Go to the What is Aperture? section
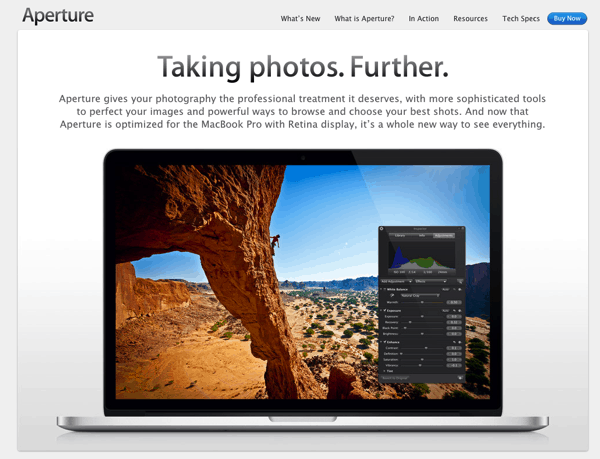The image size is (600, 459). pos(364,18)
